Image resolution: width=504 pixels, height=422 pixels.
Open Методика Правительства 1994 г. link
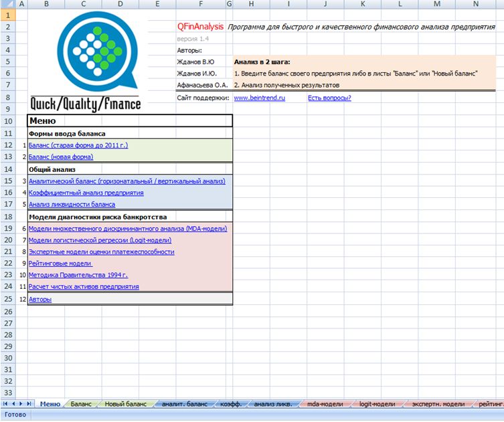tap(78, 275)
